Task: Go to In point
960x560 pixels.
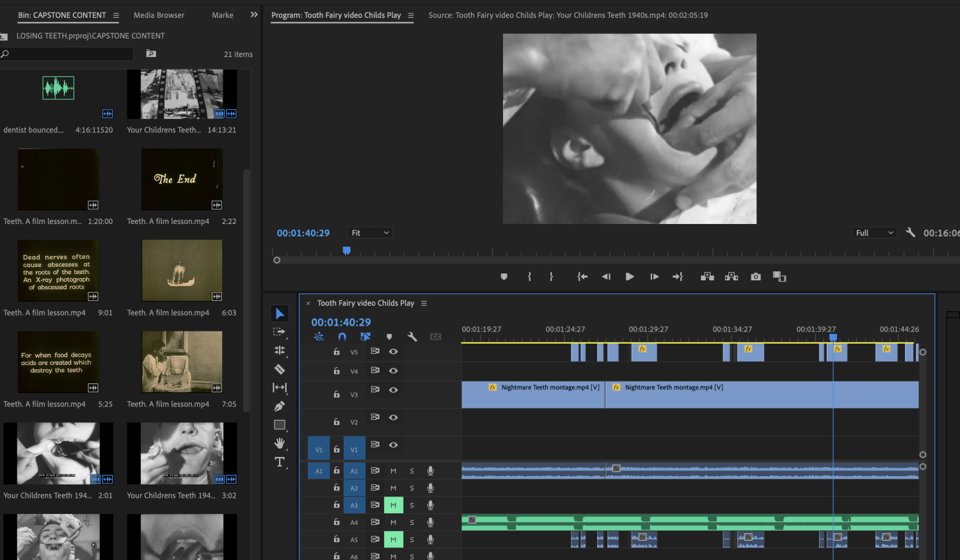Action: click(x=582, y=276)
